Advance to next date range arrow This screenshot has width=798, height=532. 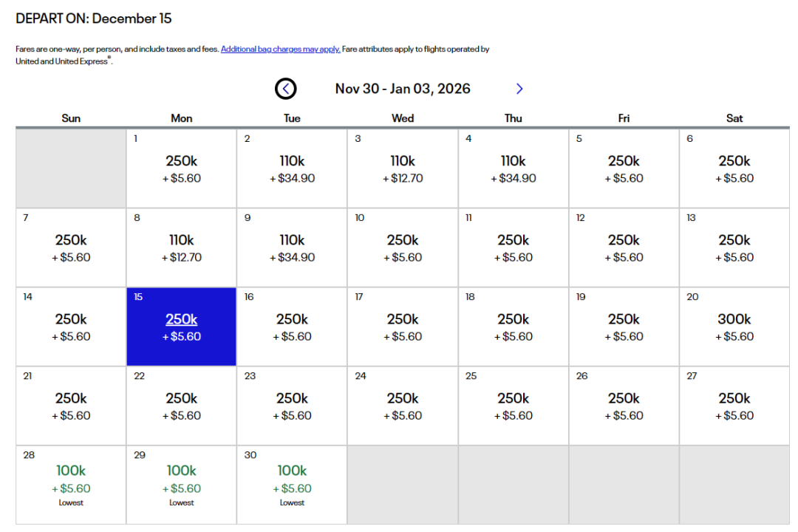click(x=519, y=89)
